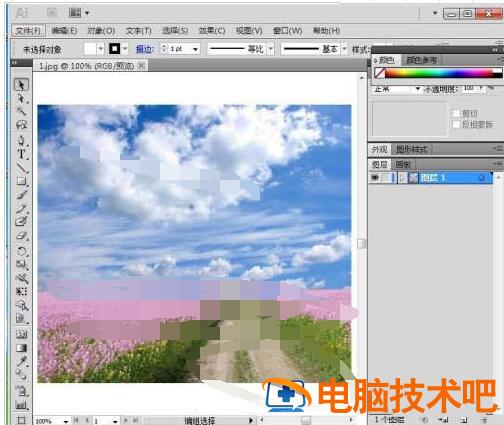Select the Direct Selection tool
This screenshot has height=425, width=504.
pos(21,98)
